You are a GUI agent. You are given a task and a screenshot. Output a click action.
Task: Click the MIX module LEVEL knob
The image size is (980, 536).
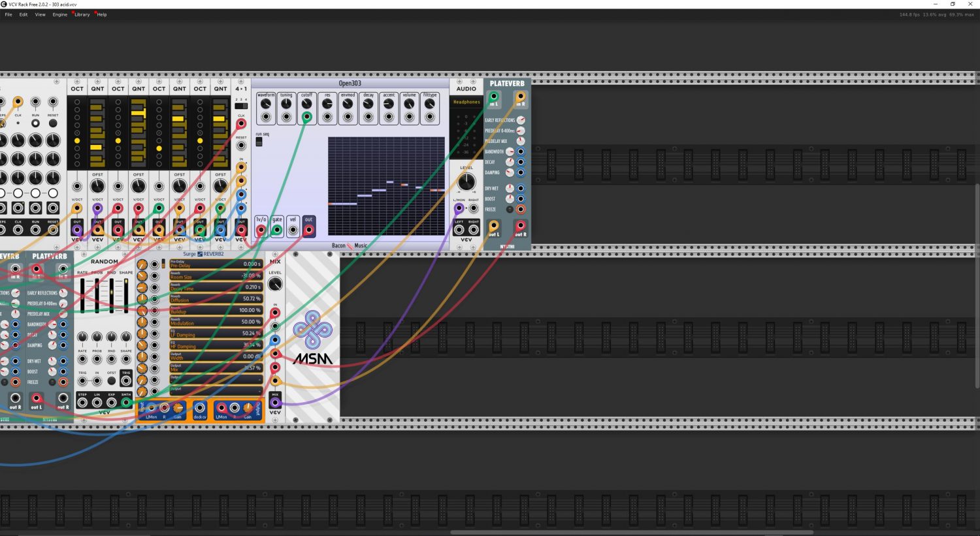(275, 284)
